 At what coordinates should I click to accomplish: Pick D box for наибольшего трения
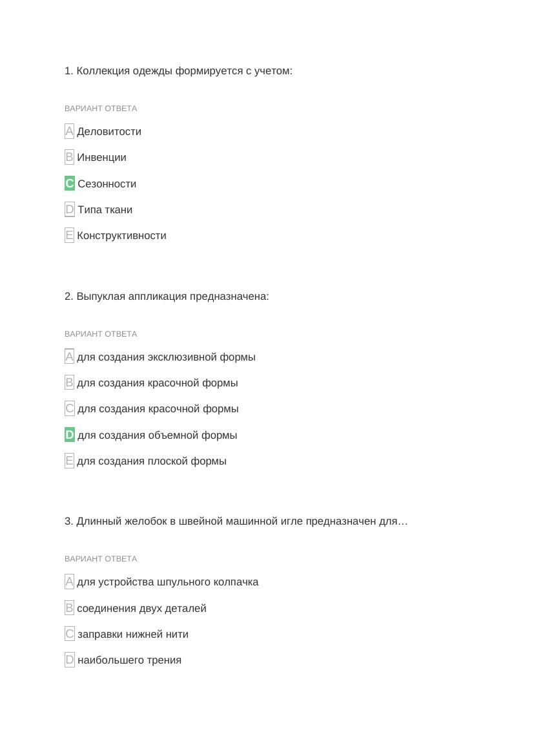point(70,660)
